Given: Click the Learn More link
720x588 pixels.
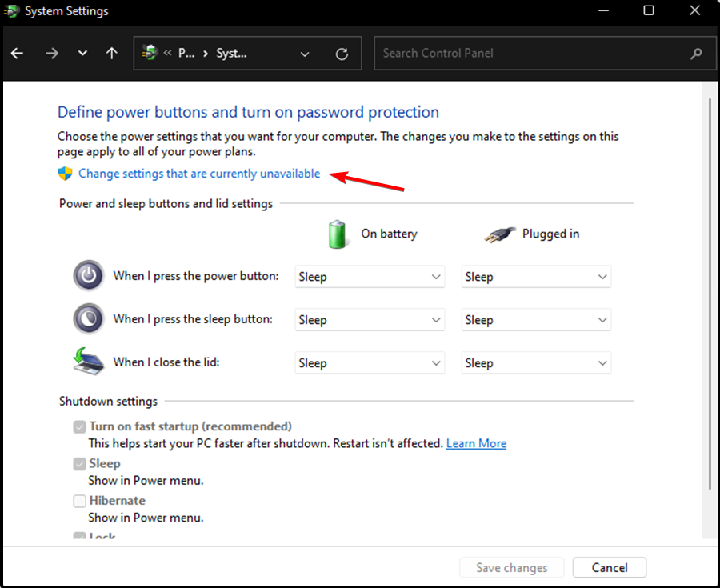Looking at the screenshot, I should [476, 442].
